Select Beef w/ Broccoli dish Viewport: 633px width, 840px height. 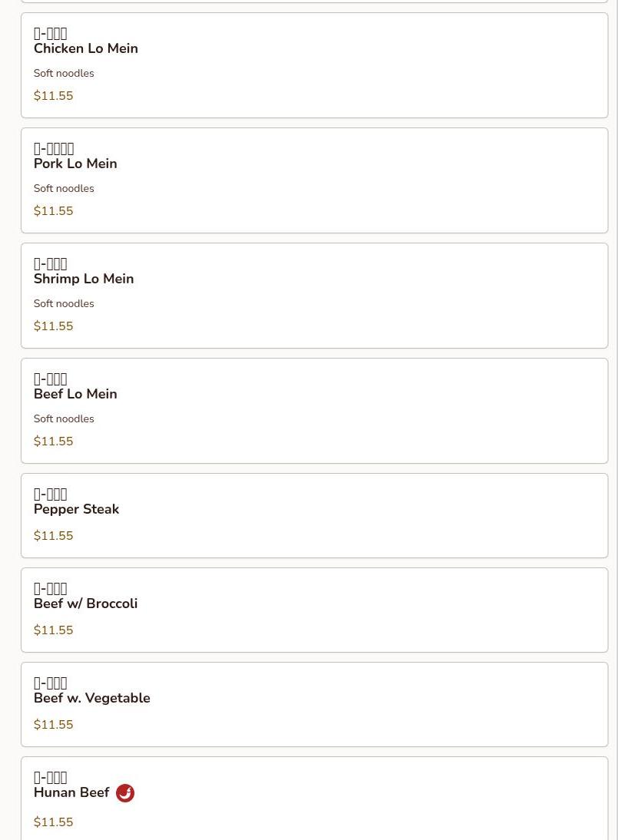coord(85,604)
